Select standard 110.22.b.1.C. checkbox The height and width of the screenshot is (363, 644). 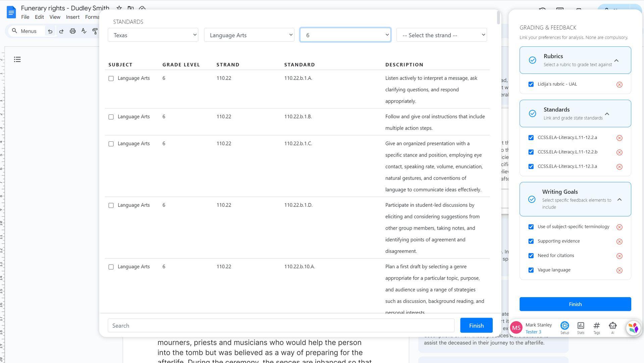(x=111, y=144)
